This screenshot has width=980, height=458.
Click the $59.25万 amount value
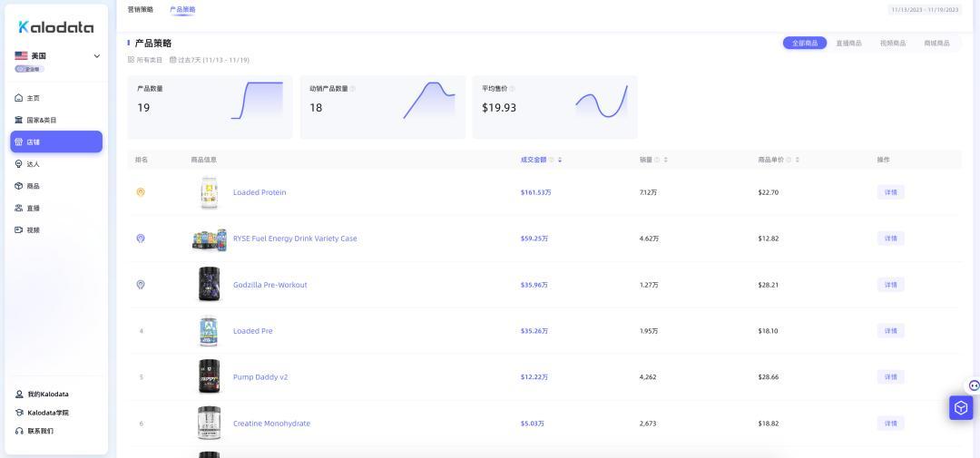[534, 239]
